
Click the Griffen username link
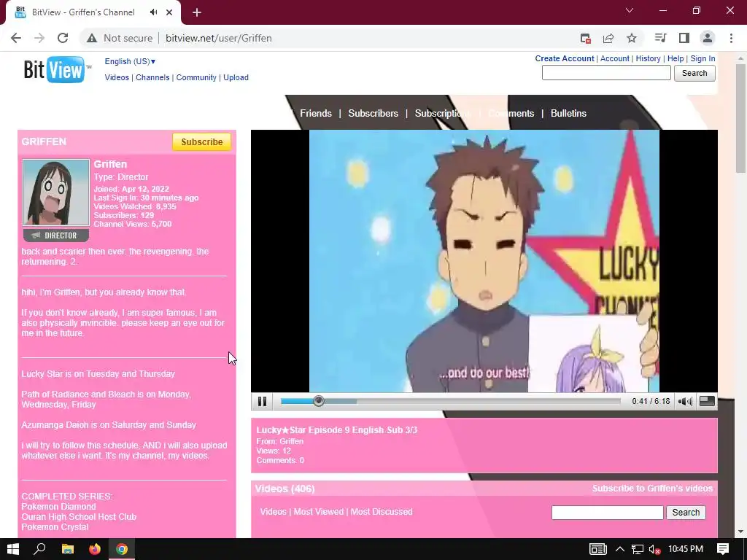pyautogui.click(x=110, y=164)
